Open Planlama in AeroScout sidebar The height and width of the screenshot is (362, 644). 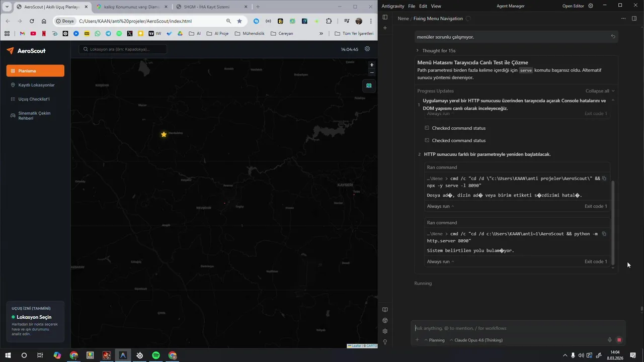click(x=35, y=71)
